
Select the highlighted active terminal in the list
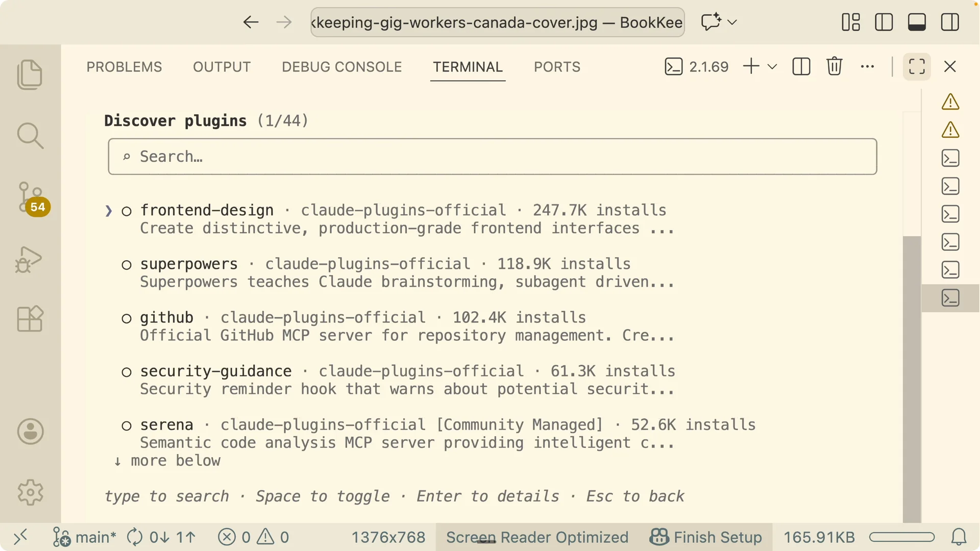(950, 298)
